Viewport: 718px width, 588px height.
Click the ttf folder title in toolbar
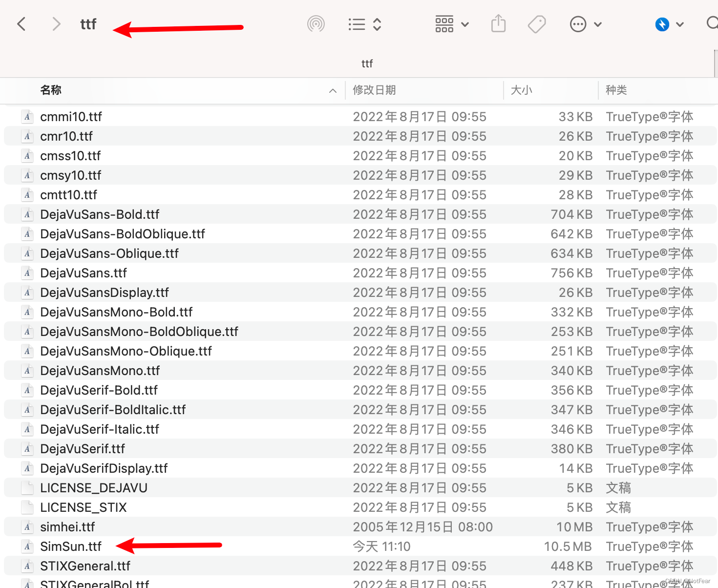click(88, 24)
